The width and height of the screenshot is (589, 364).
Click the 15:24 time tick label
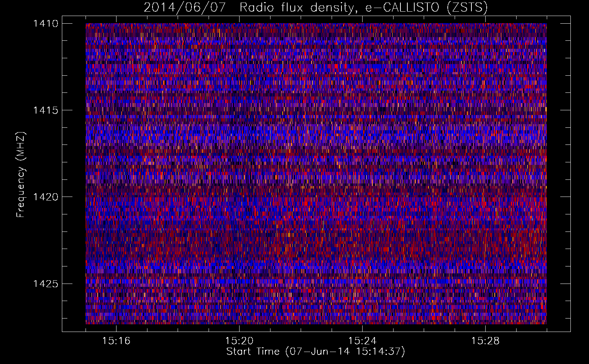pyautogui.click(x=362, y=341)
